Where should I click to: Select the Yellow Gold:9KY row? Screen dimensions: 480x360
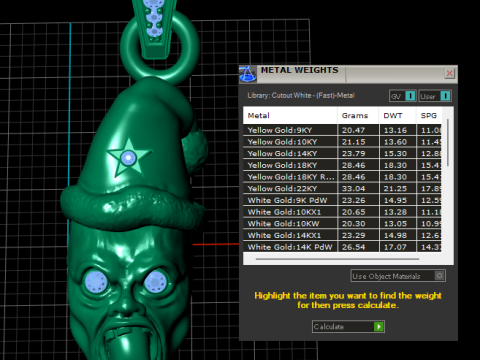point(342,130)
